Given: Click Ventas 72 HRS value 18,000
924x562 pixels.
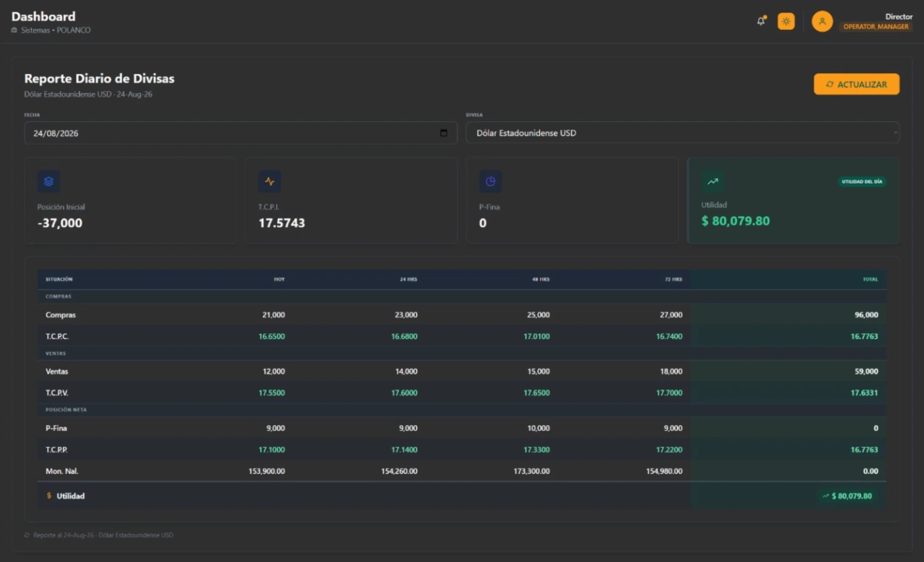Looking at the screenshot, I should pyautogui.click(x=671, y=371).
